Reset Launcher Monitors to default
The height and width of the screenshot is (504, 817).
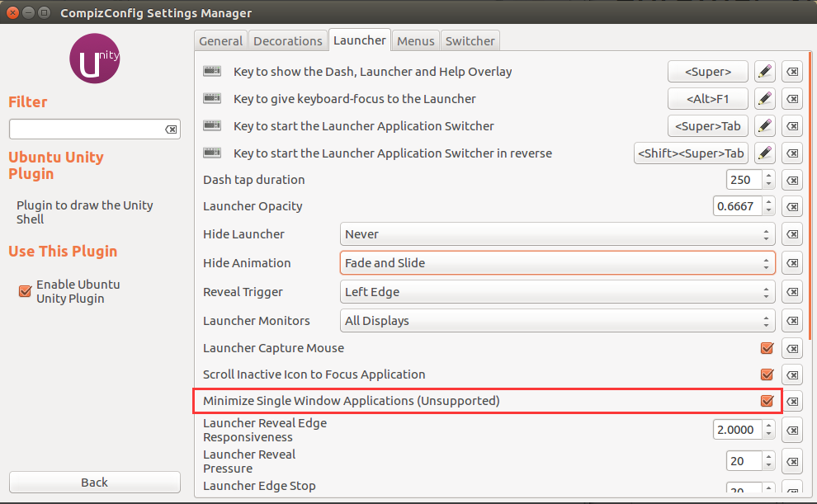(792, 321)
